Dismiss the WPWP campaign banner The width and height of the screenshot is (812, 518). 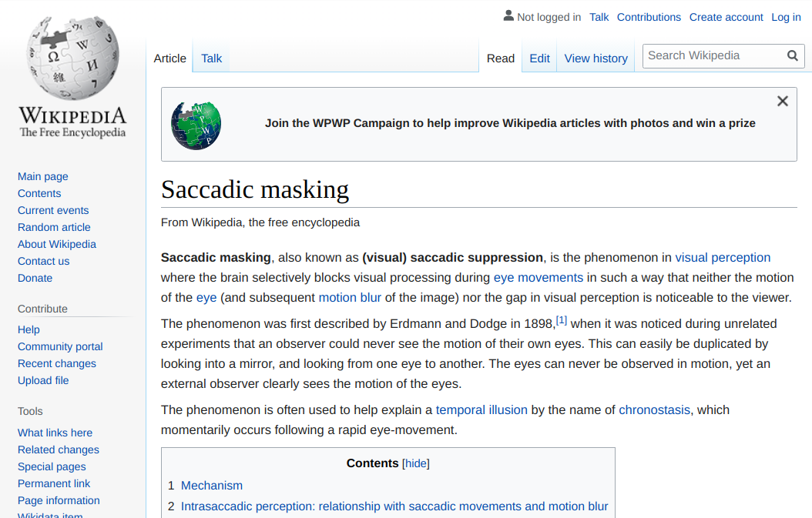[783, 101]
